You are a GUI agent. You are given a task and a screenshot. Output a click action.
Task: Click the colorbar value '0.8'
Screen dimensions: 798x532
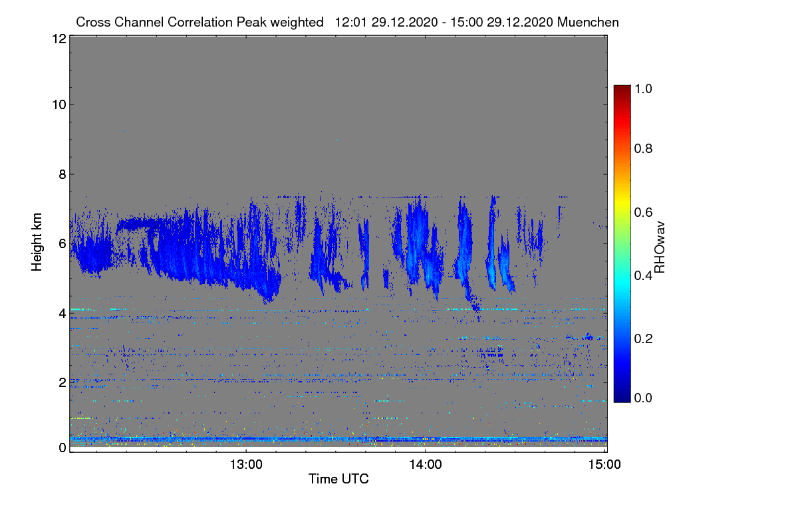(x=642, y=148)
